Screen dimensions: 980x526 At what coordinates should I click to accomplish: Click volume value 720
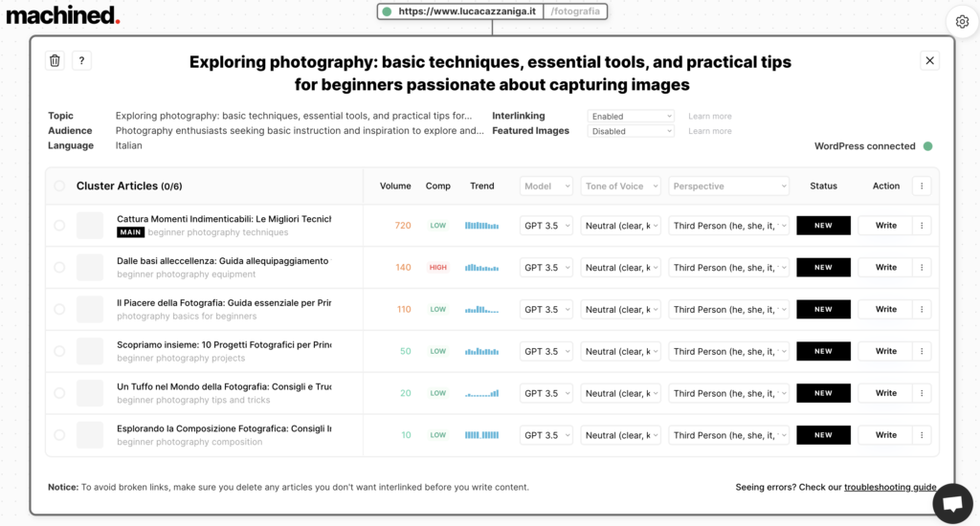403,226
